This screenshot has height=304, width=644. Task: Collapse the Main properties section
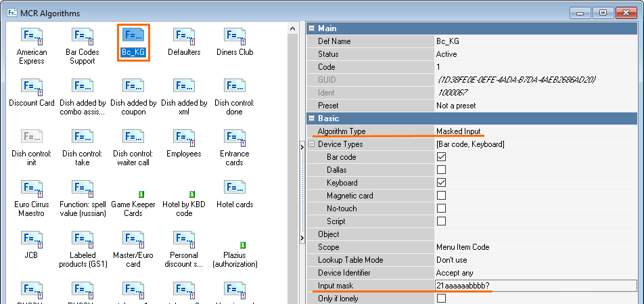pyautogui.click(x=312, y=28)
